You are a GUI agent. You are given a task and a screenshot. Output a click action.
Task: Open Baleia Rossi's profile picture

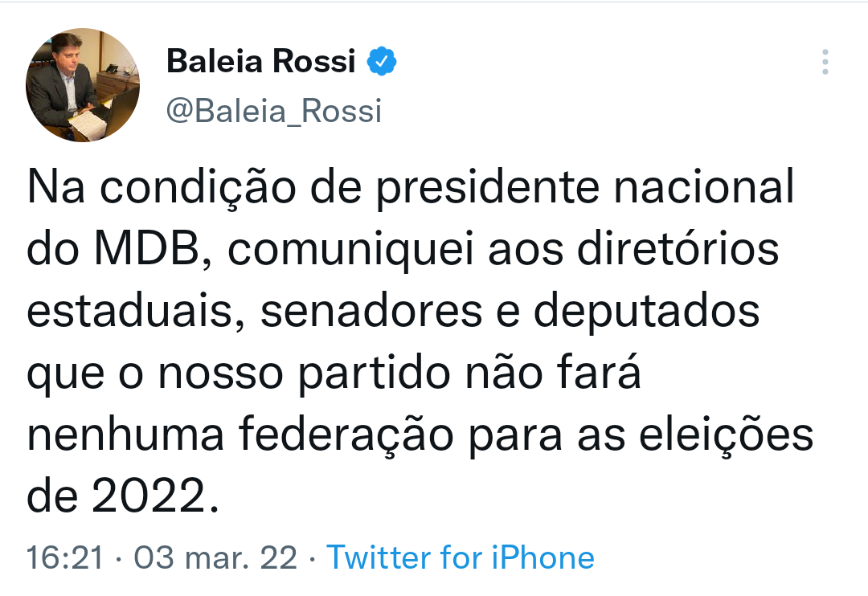(83, 85)
